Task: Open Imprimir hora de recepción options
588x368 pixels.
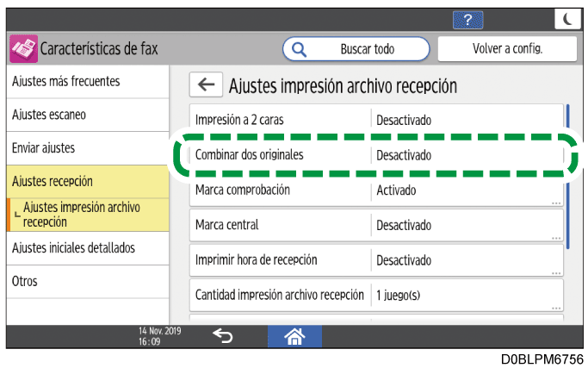Action: (376, 260)
